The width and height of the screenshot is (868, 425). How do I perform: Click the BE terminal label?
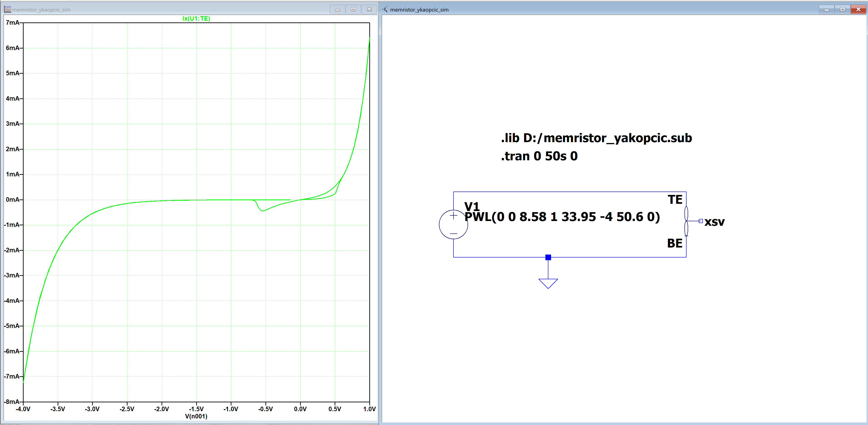(x=674, y=243)
